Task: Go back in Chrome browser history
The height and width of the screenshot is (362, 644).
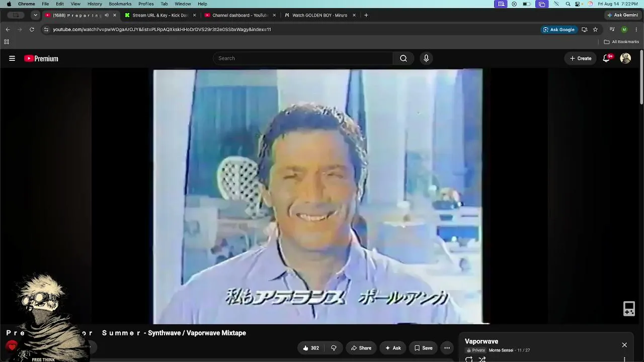Action: tap(8, 30)
